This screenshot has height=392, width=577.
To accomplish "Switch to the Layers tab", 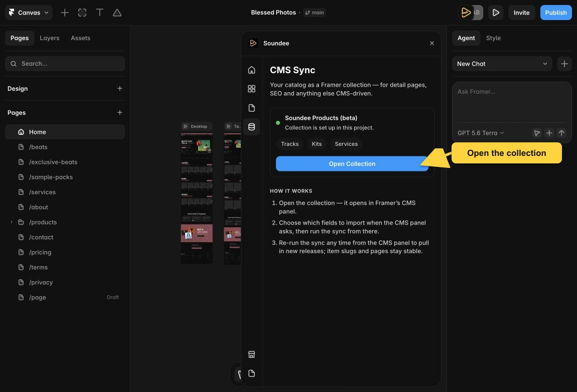I will (x=49, y=38).
